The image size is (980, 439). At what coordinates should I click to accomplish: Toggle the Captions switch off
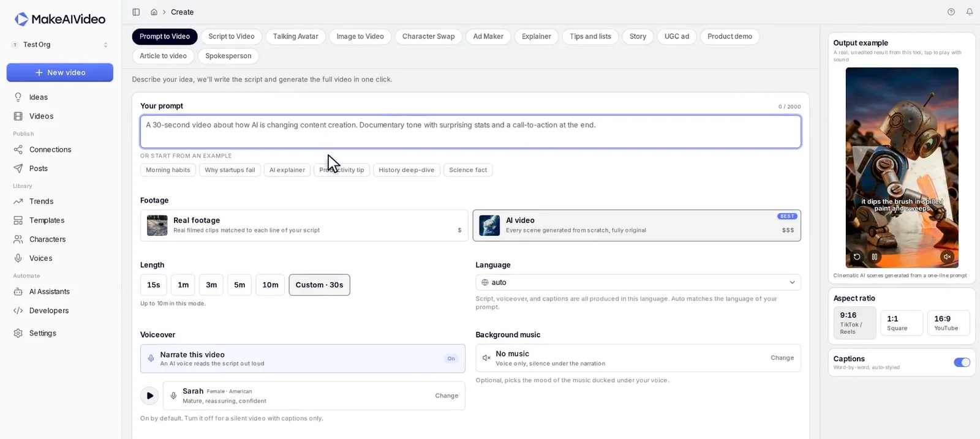coord(962,362)
